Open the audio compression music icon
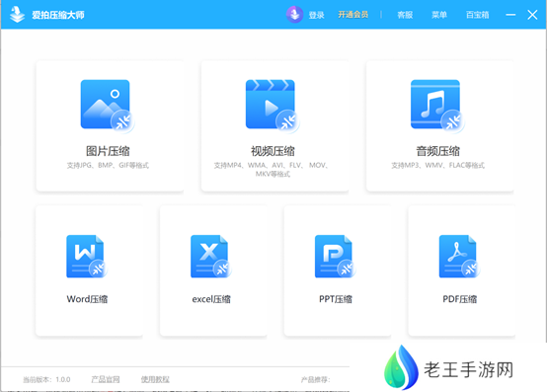547x392 pixels. (437, 106)
